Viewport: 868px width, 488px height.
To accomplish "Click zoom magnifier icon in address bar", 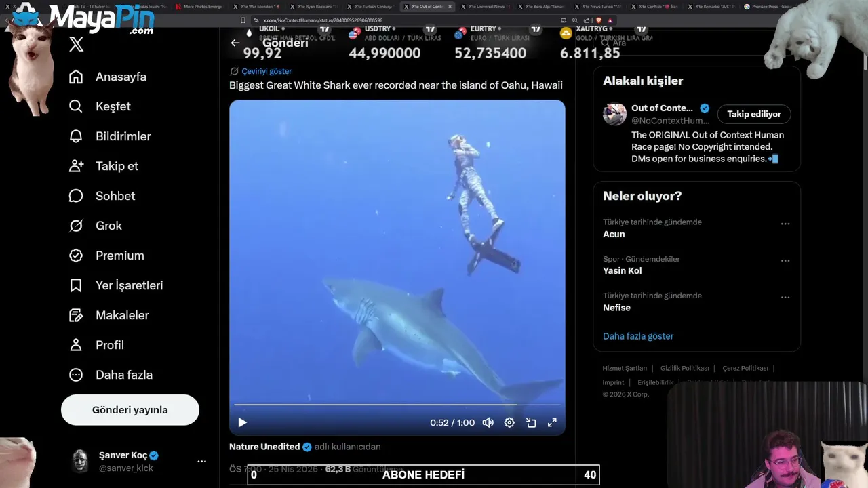I will click(575, 20).
